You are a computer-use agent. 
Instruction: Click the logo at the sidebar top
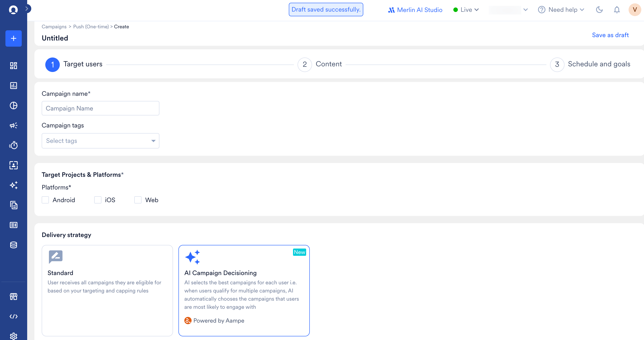click(x=13, y=10)
